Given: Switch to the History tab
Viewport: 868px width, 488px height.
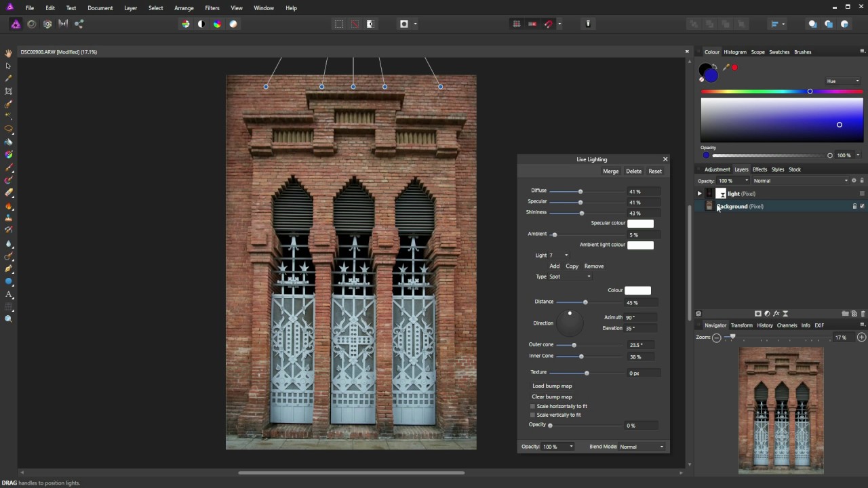Looking at the screenshot, I should click(765, 325).
